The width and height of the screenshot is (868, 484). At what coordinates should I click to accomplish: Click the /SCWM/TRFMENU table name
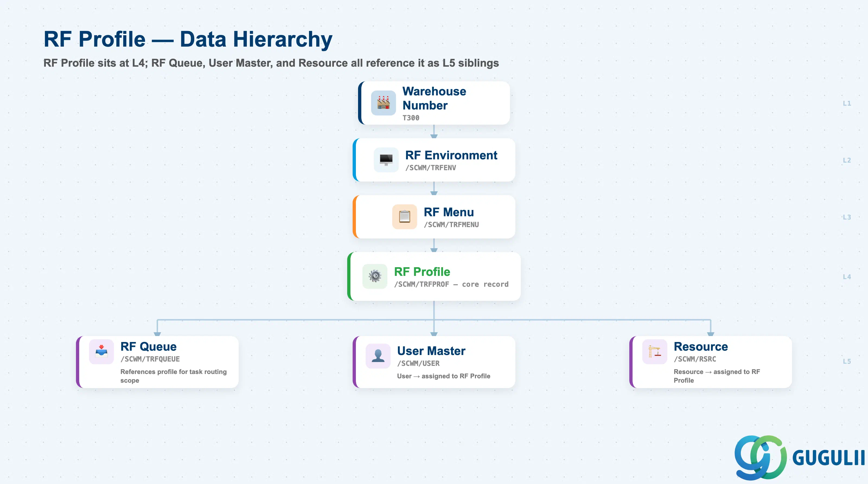[x=451, y=224]
